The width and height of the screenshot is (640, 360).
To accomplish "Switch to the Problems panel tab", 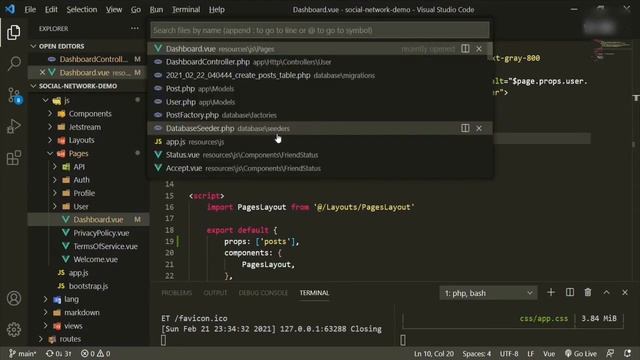I will pos(176,293).
